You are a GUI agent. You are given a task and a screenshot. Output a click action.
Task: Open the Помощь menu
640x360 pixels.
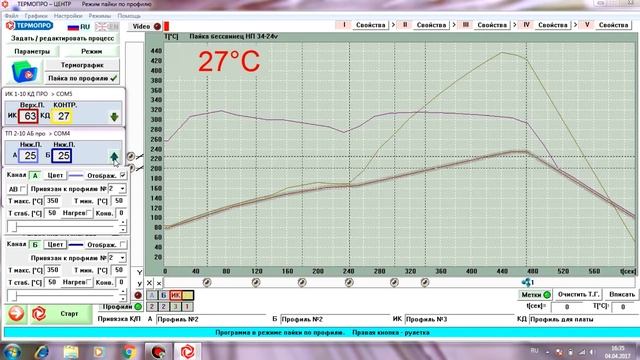click(129, 16)
